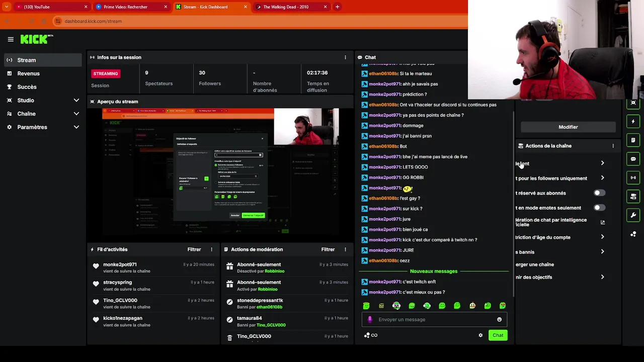This screenshot has height=362, width=644.
Task: Click the channel actions camera icon in the right rail
Action: [633, 197]
